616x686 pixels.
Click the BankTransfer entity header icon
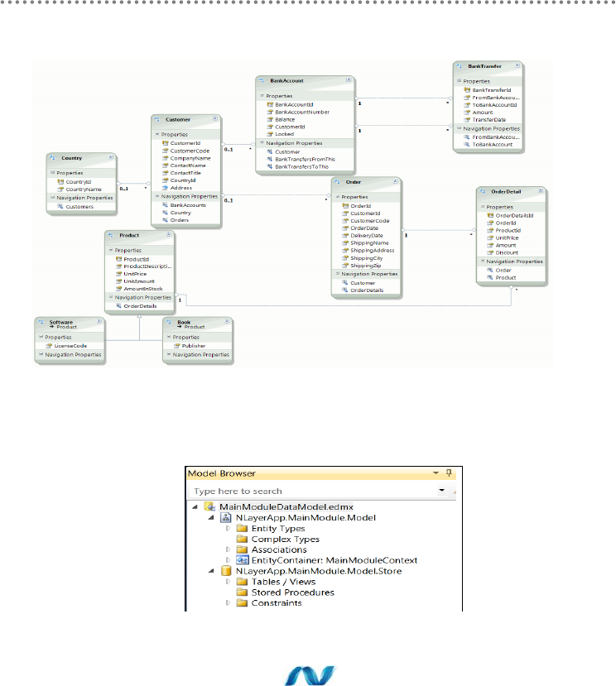coord(460,66)
